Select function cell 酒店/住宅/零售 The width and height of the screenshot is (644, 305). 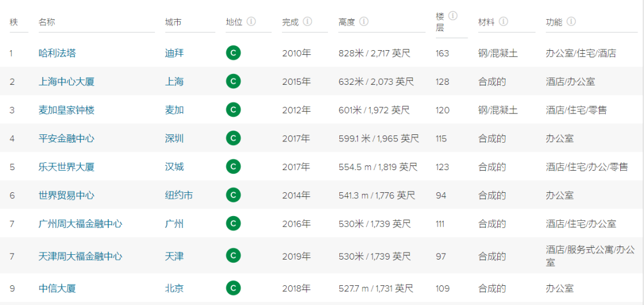click(577, 110)
